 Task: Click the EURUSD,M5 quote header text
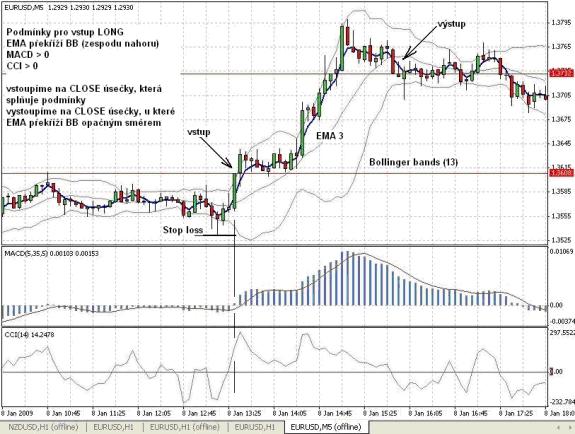pos(69,7)
